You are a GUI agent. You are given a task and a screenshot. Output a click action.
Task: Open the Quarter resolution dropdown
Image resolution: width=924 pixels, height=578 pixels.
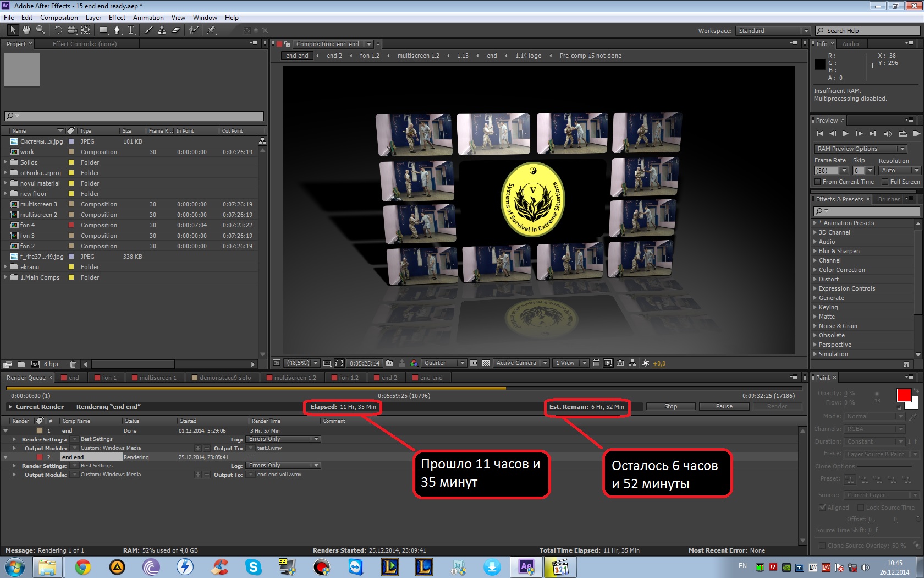pos(444,363)
